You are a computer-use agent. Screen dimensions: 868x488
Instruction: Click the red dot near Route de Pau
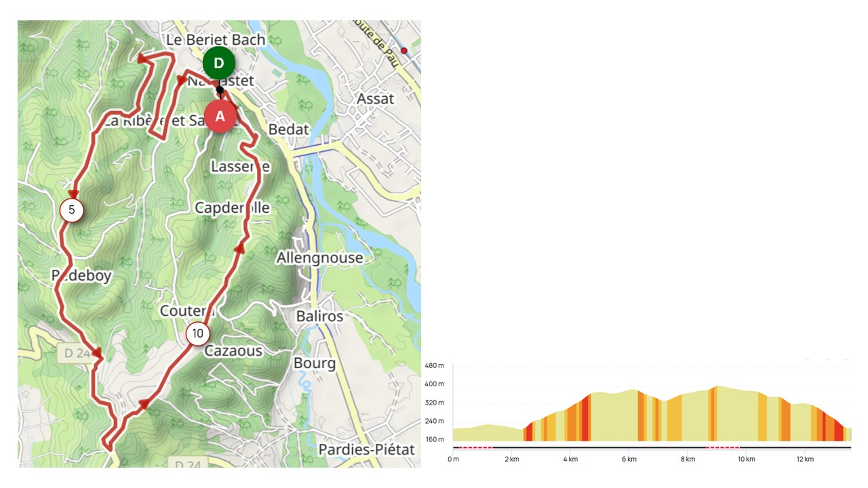click(404, 51)
